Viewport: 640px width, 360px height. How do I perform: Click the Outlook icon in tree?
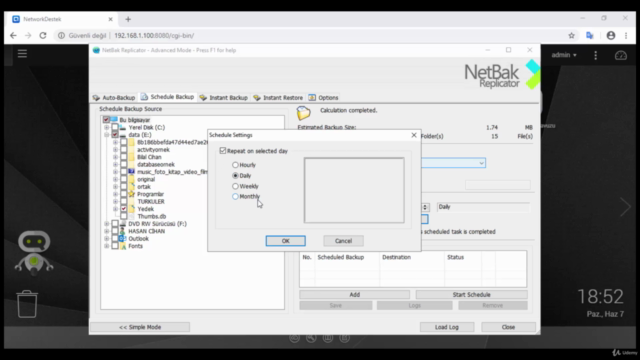click(122, 238)
